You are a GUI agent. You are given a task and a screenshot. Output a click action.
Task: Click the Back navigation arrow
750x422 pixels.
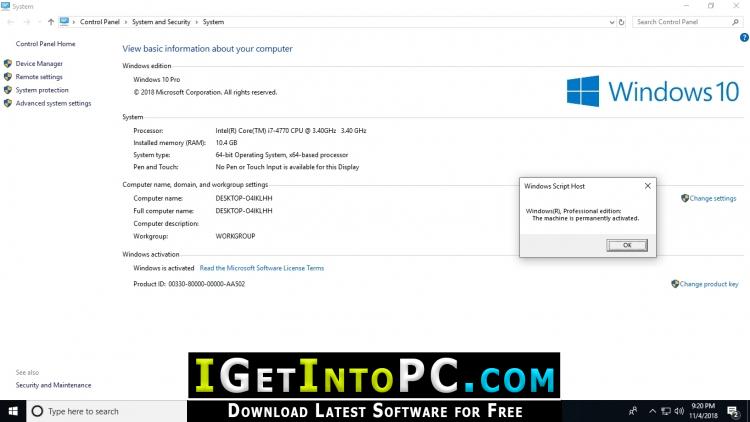click(x=11, y=22)
